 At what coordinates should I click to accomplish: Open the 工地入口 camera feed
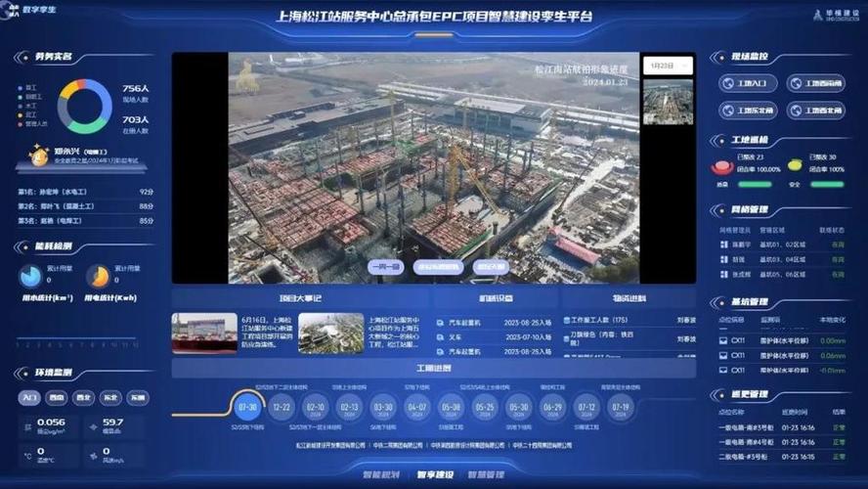(x=749, y=83)
